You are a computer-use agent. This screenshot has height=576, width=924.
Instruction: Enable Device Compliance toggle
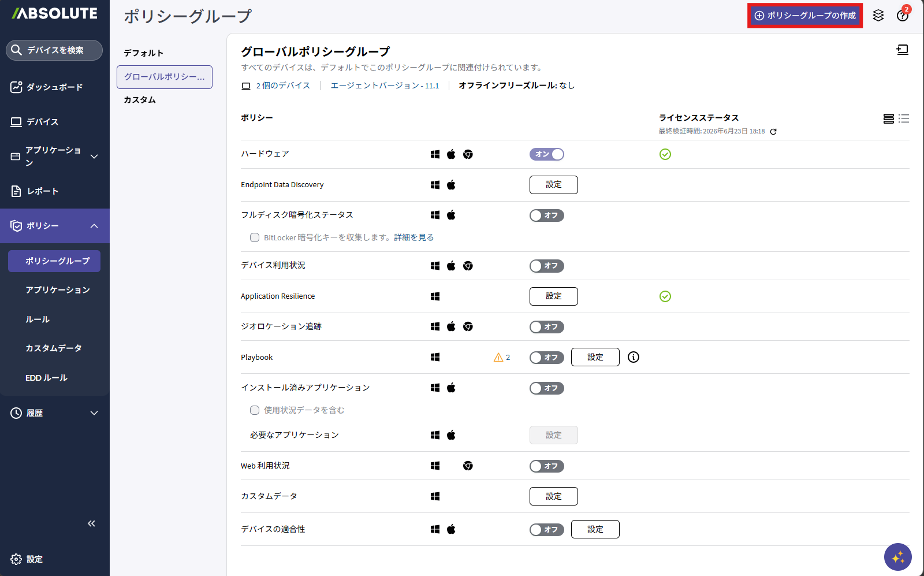click(547, 530)
